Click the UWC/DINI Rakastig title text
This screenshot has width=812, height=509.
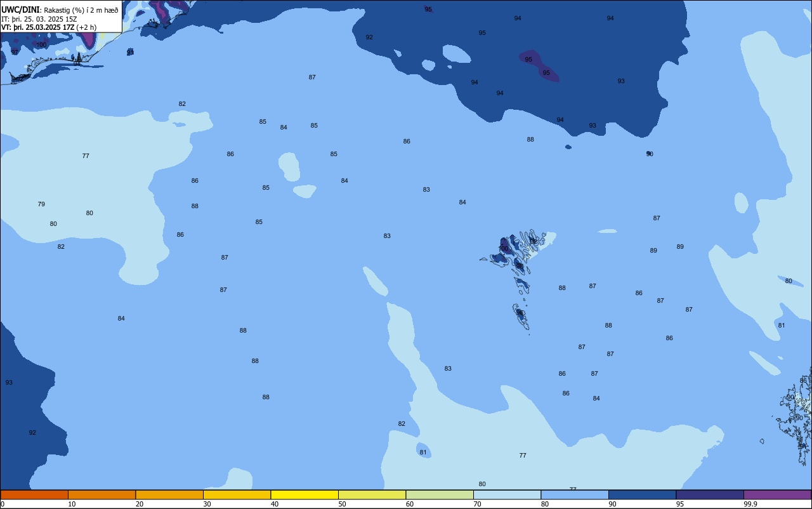point(60,10)
